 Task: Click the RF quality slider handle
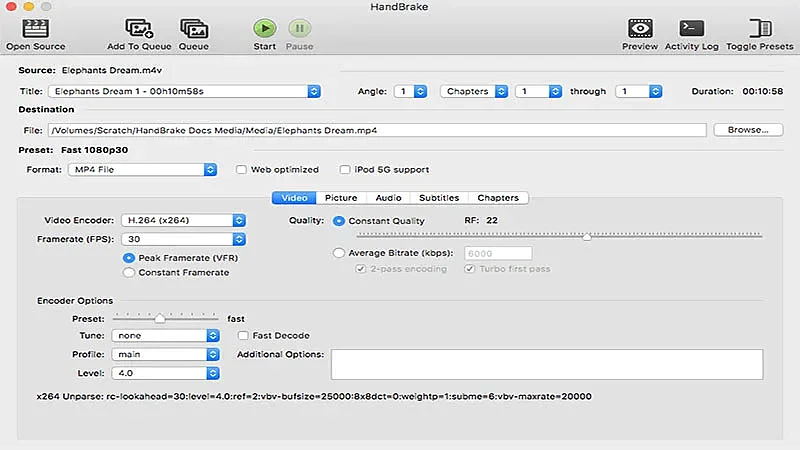coord(587,236)
